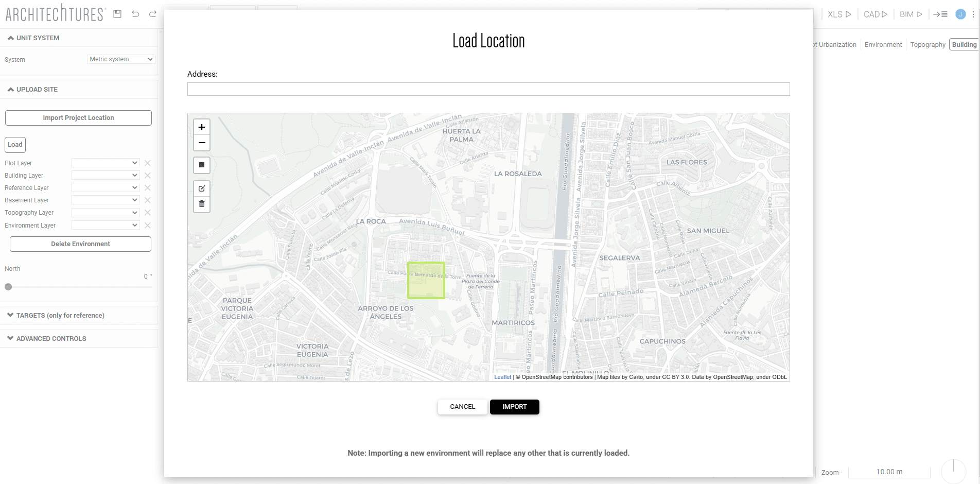The image size is (980, 484).
Task: Click the Delete Environment button
Action: [80, 244]
